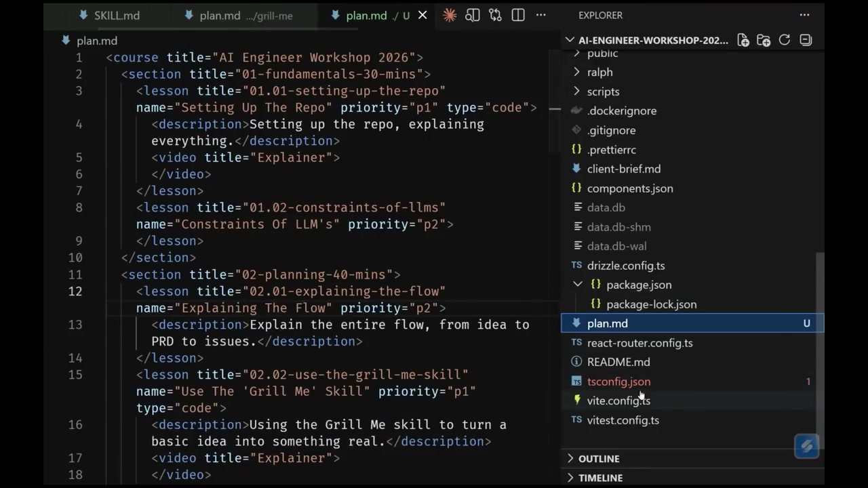Open the data.db-shm file

618,227
